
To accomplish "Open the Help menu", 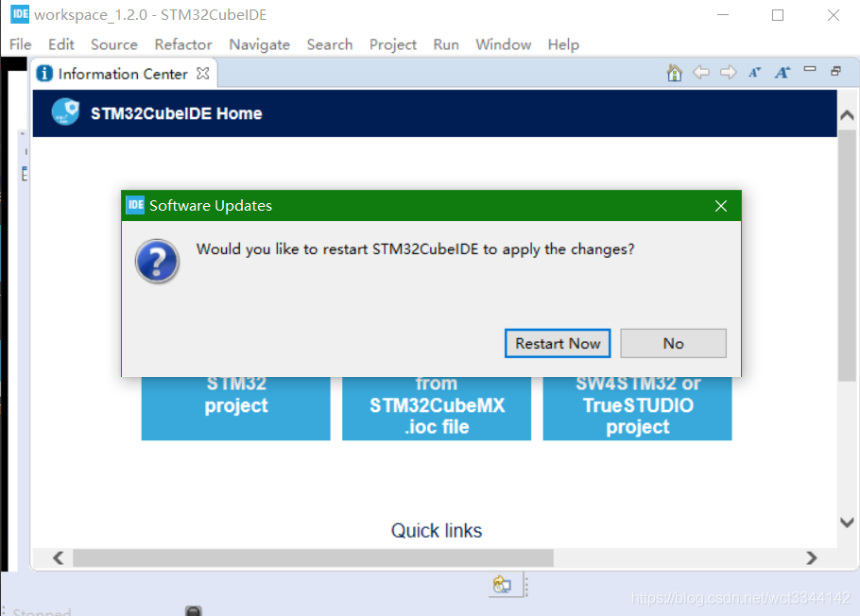I will 563,44.
